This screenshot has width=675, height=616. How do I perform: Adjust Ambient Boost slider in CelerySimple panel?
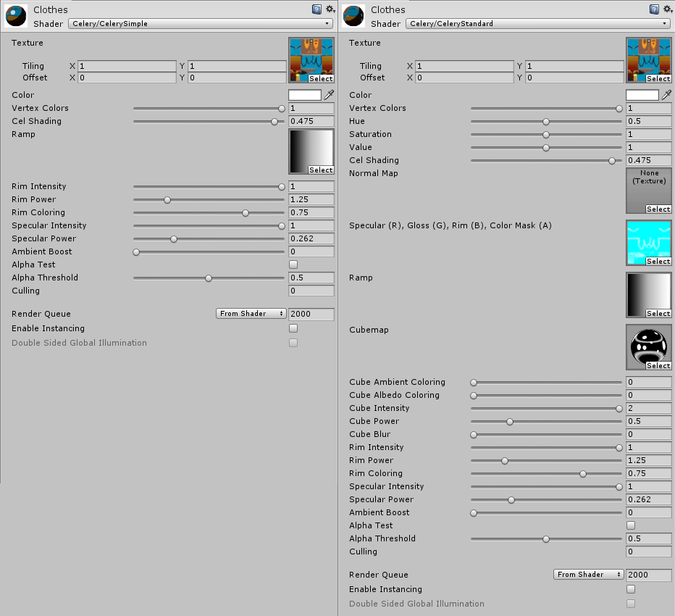point(209,252)
